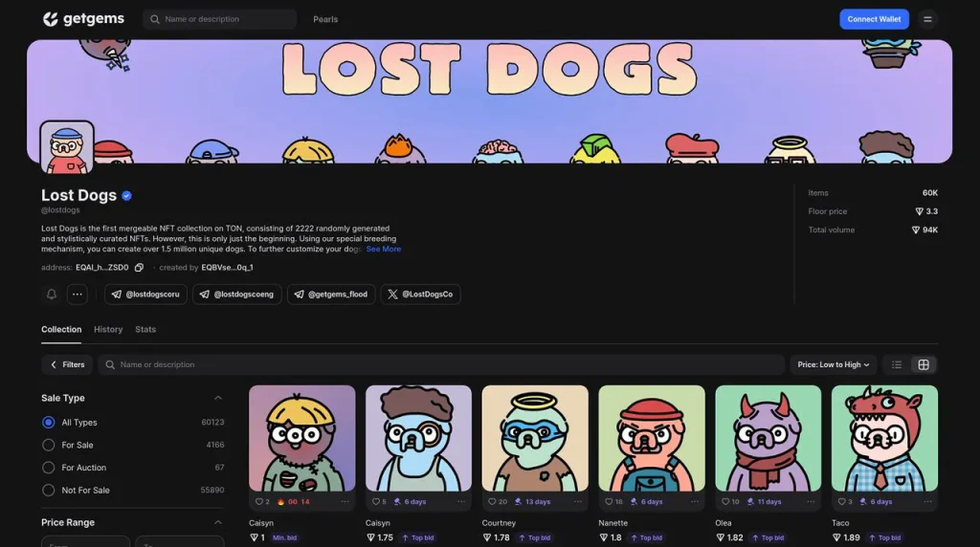Switch to Stats tab
The image size is (980, 547).
click(145, 329)
